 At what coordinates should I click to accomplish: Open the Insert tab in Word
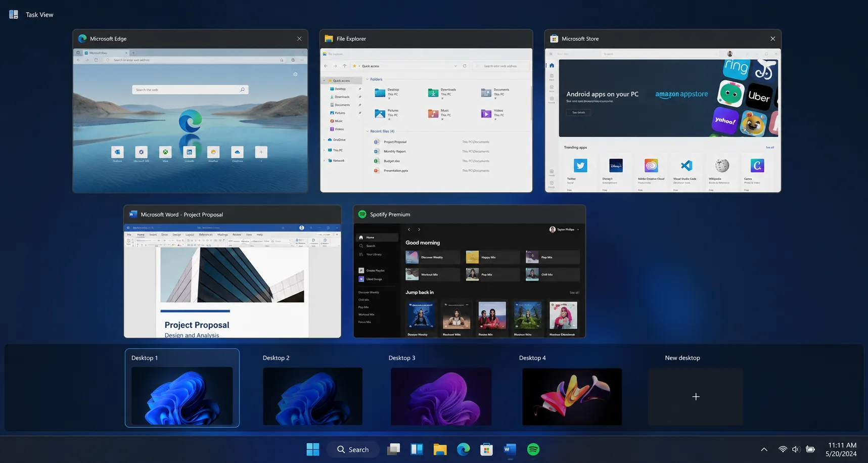click(153, 235)
